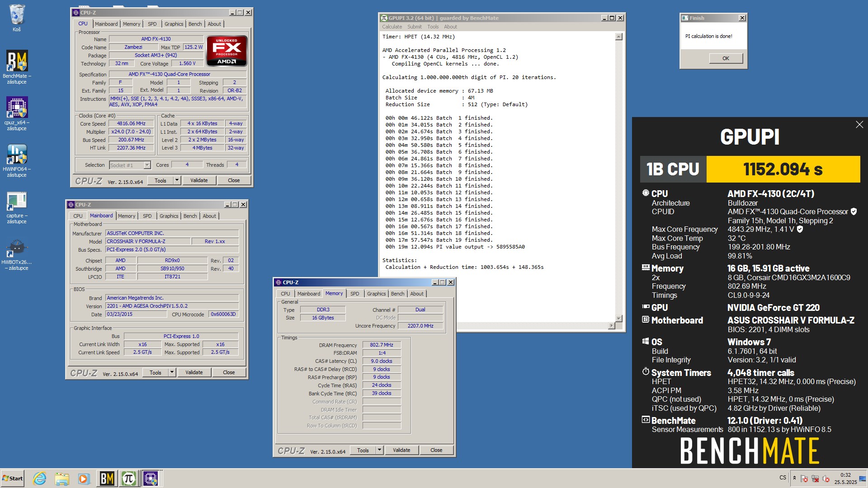Switch to CPU-Z in the taskbar
The width and height of the screenshot is (868, 488).
(x=151, y=479)
